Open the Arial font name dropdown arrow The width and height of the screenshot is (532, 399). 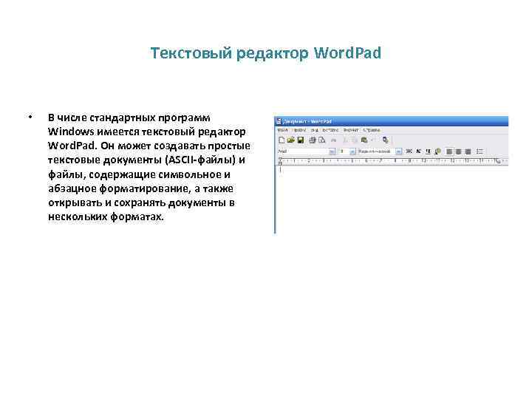(332, 151)
